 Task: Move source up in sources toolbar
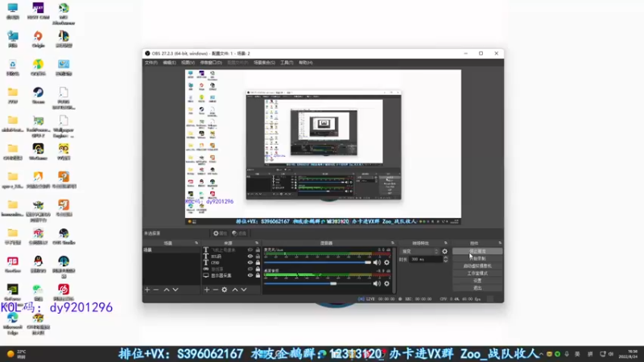(x=235, y=290)
